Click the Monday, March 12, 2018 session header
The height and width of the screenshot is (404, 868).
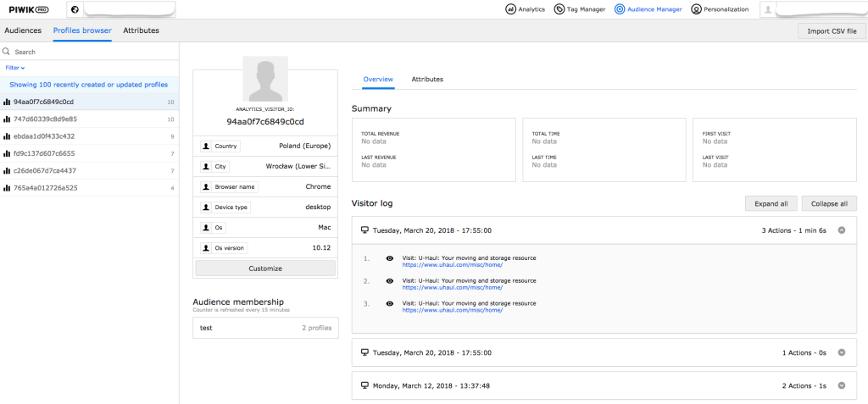tap(604, 385)
